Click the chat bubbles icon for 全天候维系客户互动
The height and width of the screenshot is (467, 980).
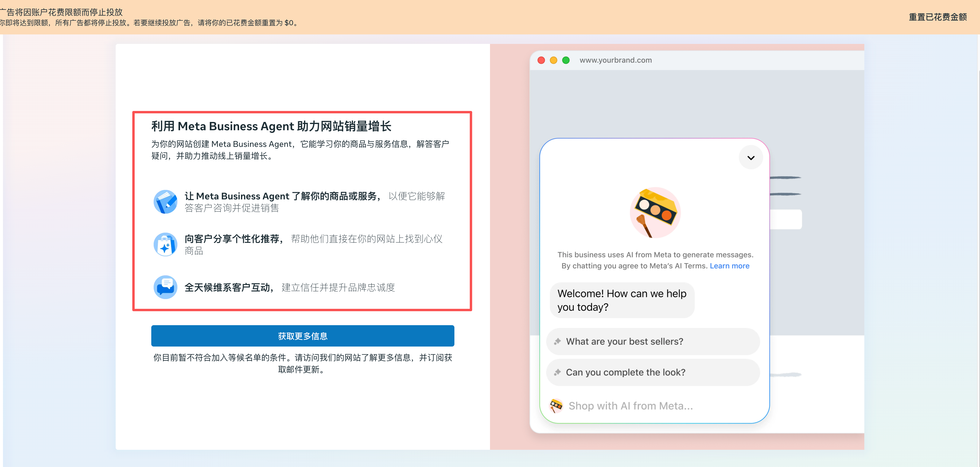point(165,287)
